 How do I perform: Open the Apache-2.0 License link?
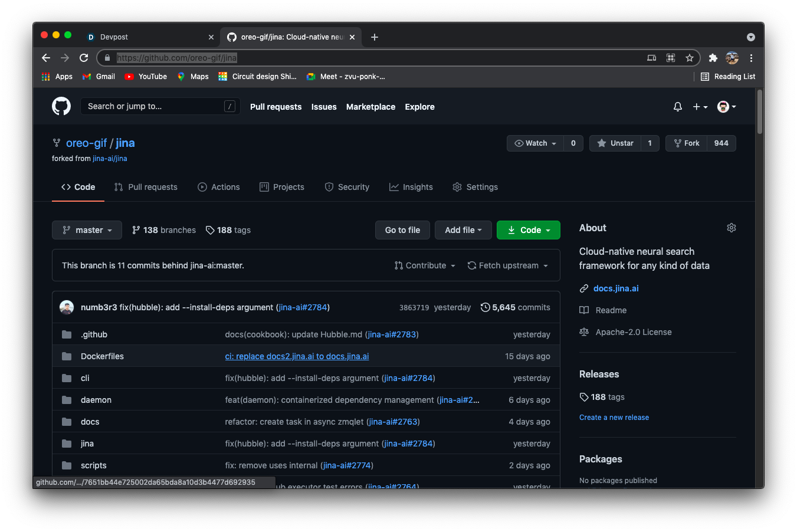tap(634, 332)
